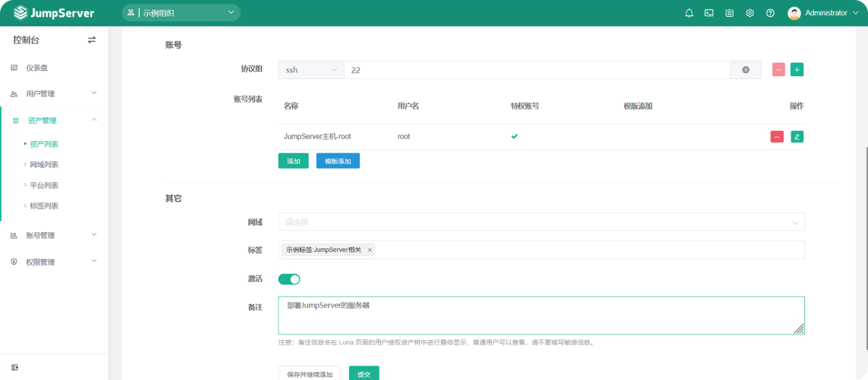This screenshot has height=380, width=868.
Task: Collapse 资产管理 menu
Action: pos(54,120)
